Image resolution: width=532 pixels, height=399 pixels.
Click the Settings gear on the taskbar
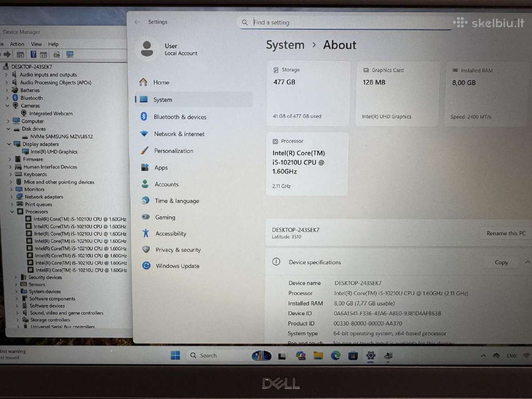click(371, 356)
